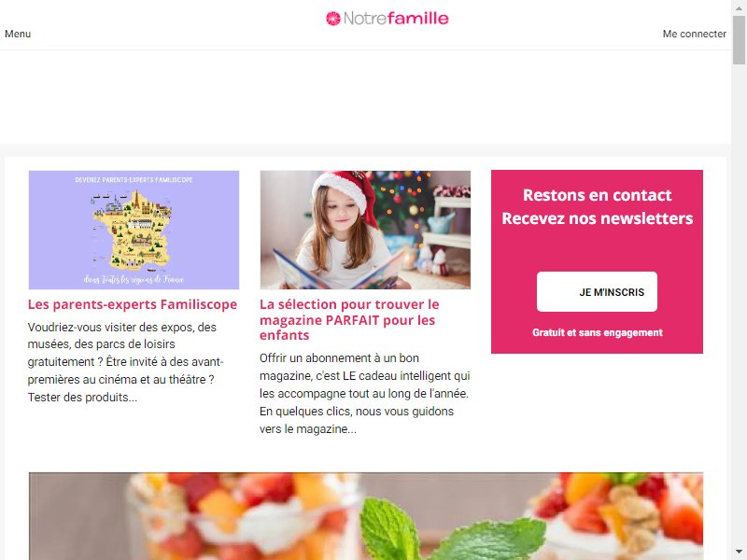Screen dimensions: 747x560
Task: Click the 'Gratuit et sans engagement' text
Action: (x=598, y=332)
